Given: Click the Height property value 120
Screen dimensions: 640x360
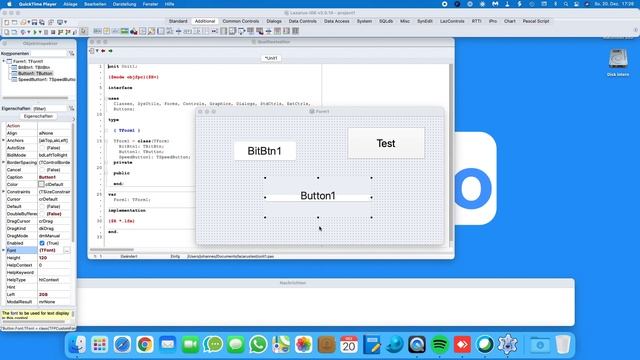Looking at the screenshot, I should [x=43, y=258].
